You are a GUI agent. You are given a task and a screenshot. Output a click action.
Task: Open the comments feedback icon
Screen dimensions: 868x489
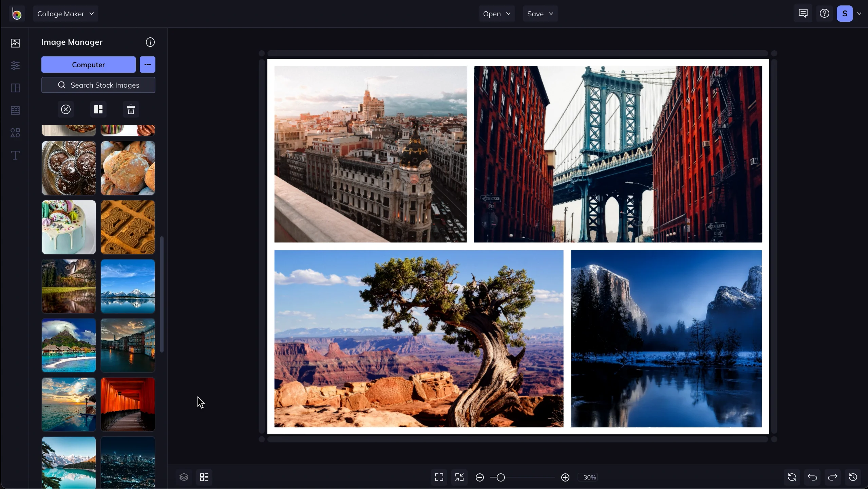coord(803,14)
